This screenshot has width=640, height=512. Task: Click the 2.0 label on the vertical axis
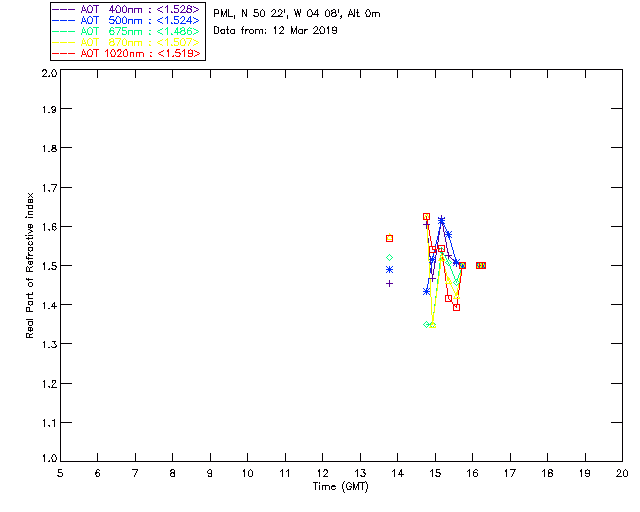[49, 73]
